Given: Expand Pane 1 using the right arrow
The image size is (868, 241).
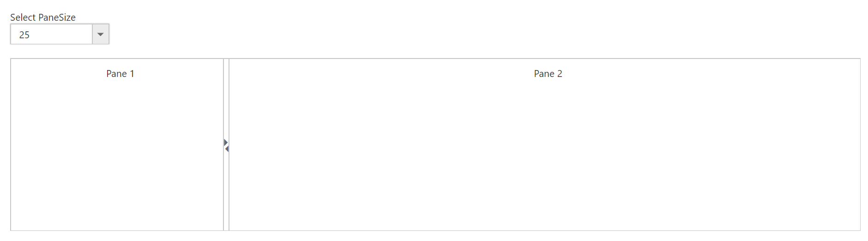Looking at the screenshot, I should pos(226,142).
